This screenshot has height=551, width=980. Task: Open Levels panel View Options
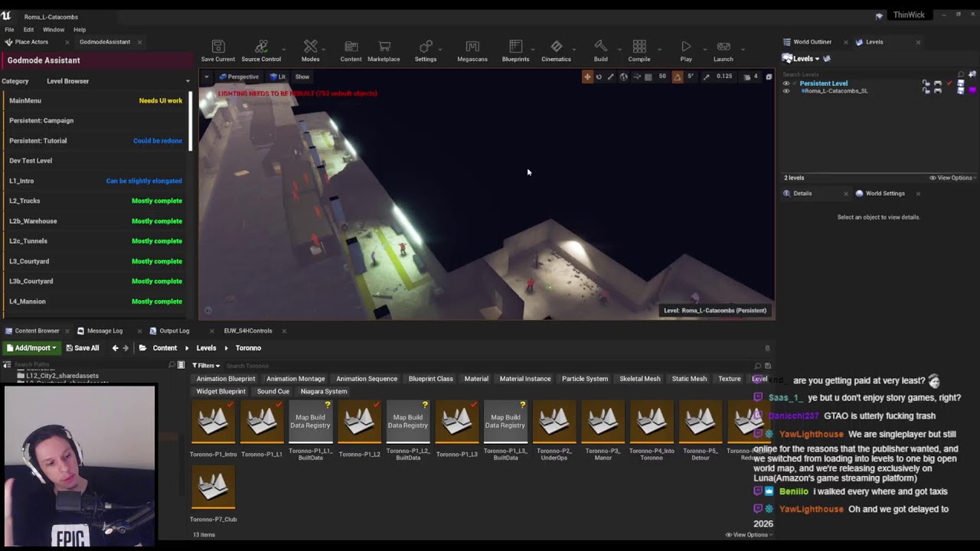click(951, 178)
